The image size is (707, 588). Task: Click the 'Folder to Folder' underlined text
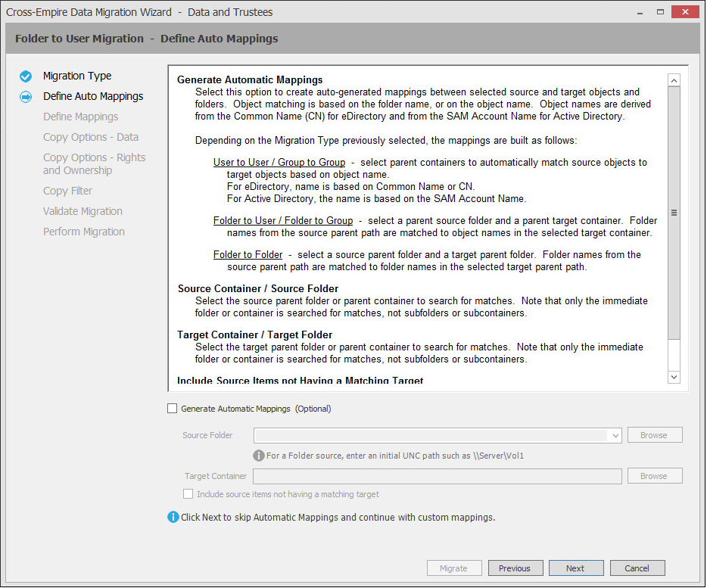[248, 255]
